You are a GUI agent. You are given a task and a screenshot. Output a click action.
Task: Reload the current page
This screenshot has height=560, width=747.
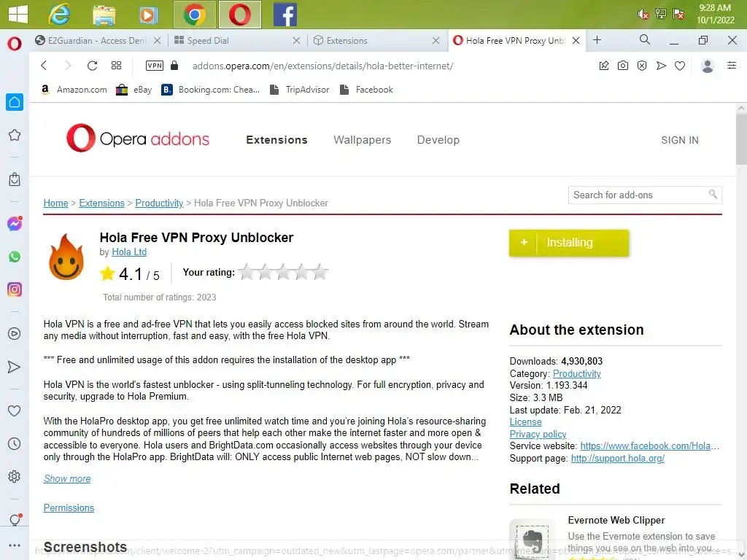click(92, 66)
